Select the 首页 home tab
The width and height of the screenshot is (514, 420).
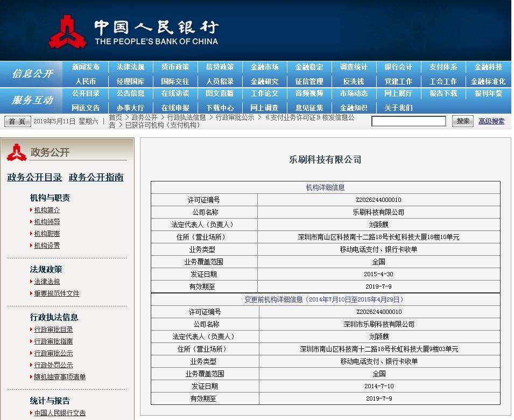(x=17, y=121)
